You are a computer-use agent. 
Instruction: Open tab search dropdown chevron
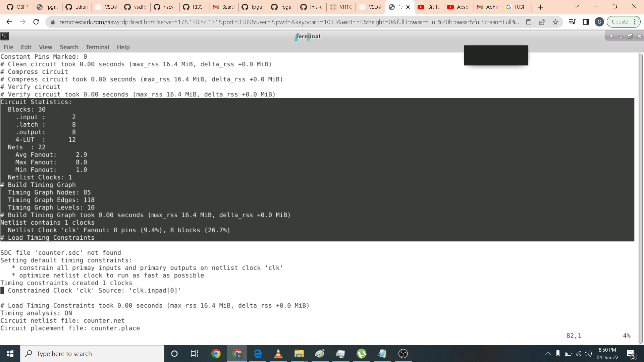[x=577, y=7]
